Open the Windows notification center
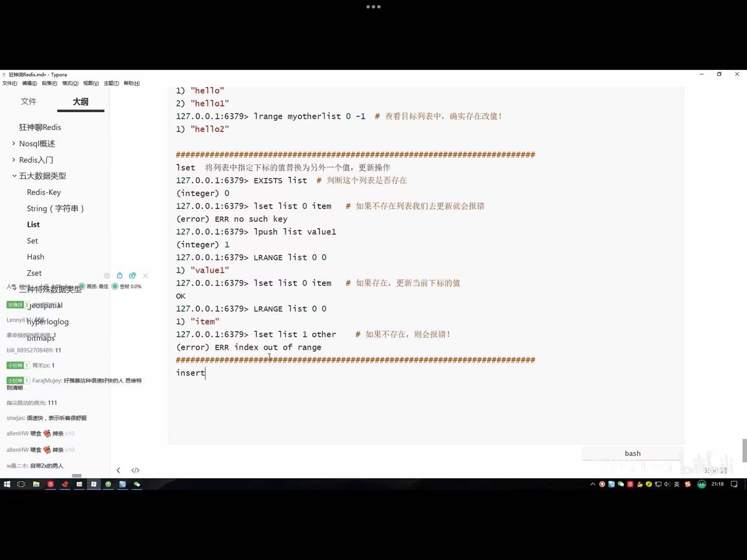Image resolution: width=747 pixels, height=560 pixels. 734,484
